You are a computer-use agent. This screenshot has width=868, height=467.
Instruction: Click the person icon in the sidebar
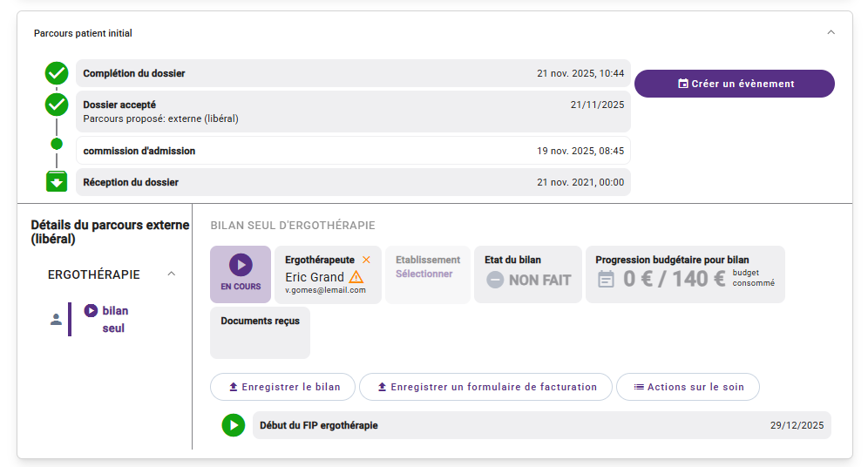pos(57,320)
